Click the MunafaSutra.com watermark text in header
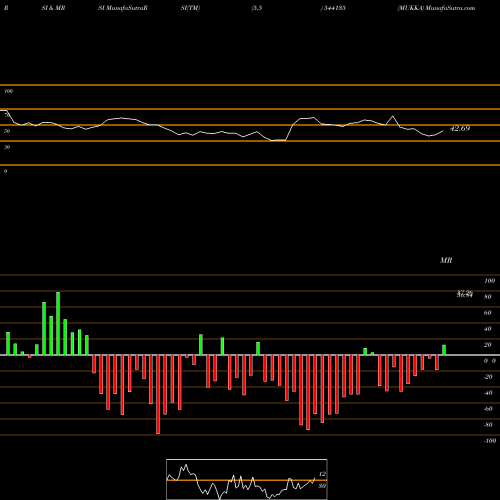The width and height of the screenshot is (500, 500). [x=450, y=8]
